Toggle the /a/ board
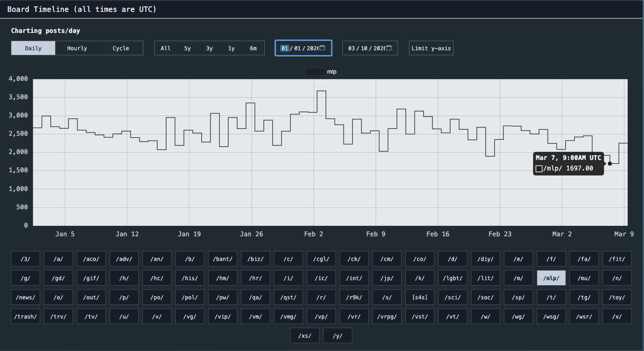The width and height of the screenshot is (644, 351). click(58, 259)
